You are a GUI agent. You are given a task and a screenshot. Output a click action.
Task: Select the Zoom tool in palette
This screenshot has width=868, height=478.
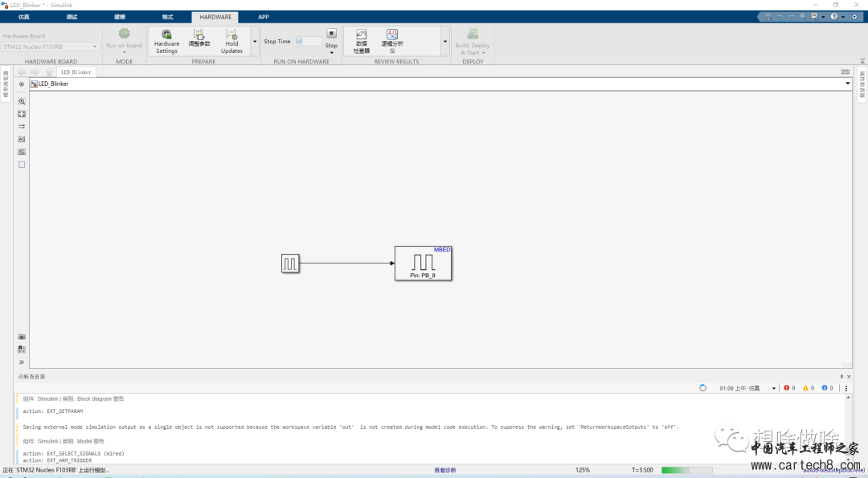(x=22, y=101)
